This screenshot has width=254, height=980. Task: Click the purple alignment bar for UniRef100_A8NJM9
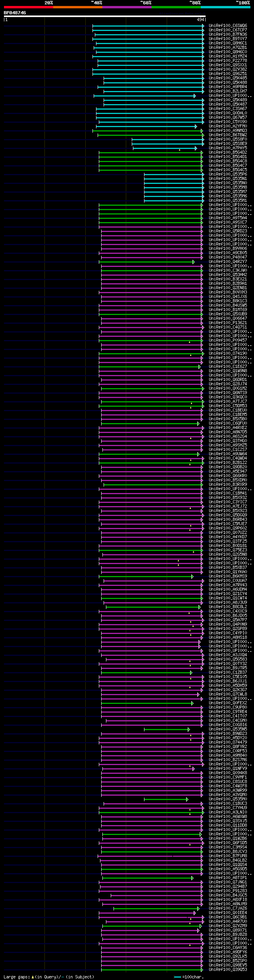coord(152,904)
